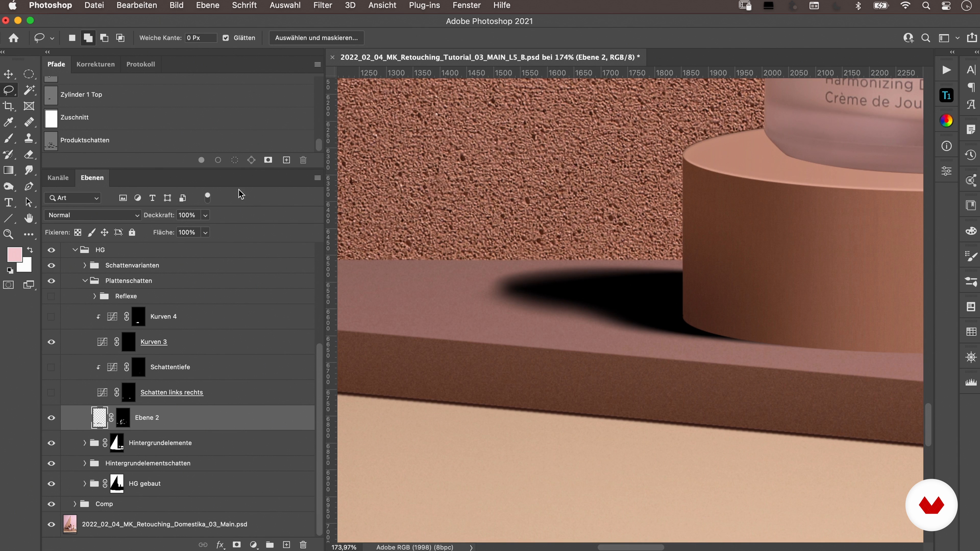980x551 pixels.
Task: Select the Move tool
Action: coord(8,74)
